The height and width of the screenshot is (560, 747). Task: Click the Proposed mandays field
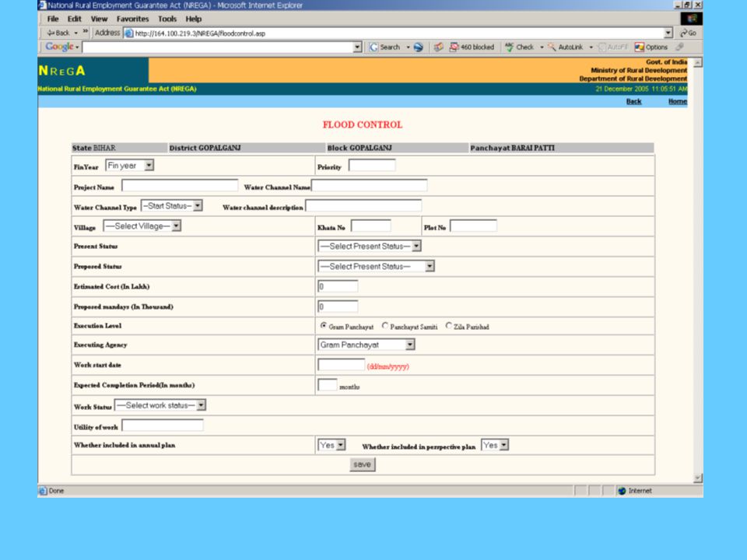point(338,306)
